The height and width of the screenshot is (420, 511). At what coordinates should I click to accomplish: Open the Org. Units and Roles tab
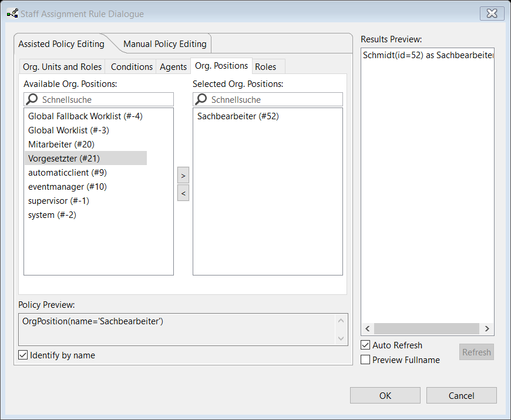[62, 67]
